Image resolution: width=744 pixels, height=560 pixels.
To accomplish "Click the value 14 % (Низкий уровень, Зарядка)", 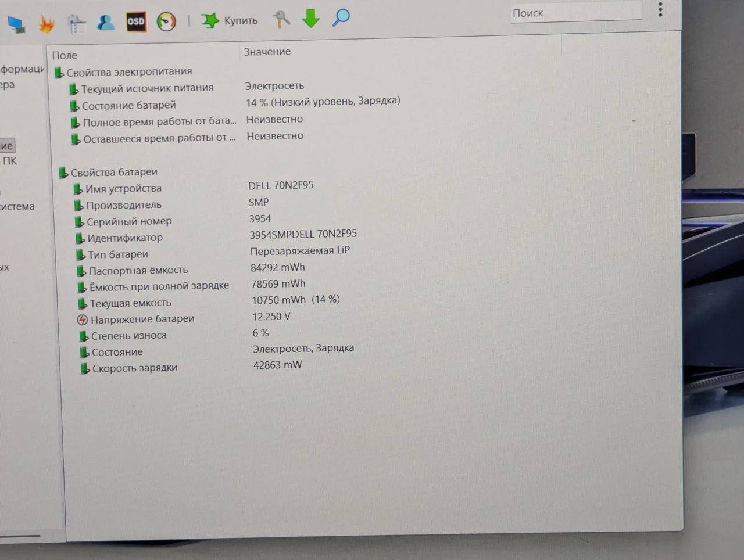I will coord(323,102).
